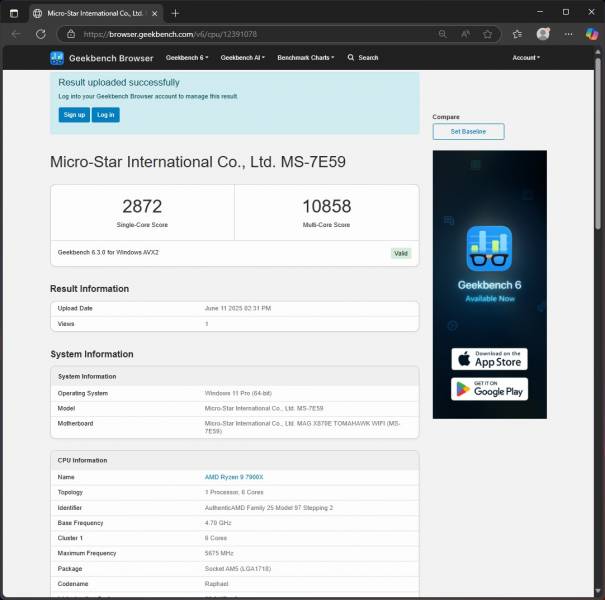Click the Set Baseline button
The width and height of the screenshot is (605, 600).
pos(468,132)
